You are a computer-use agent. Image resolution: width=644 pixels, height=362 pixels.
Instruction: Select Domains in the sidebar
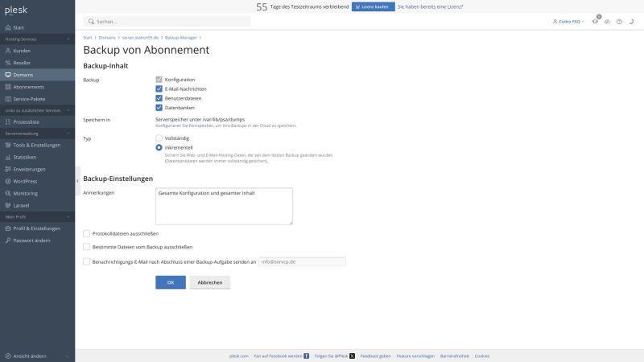[x=37, y=75]
